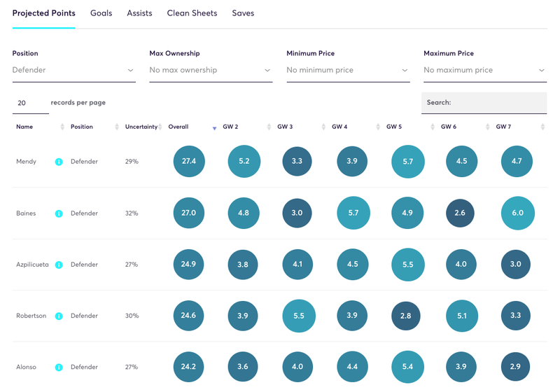Select the Baines player name
Viewport: 560px width, 392px height.
coord(26,213)
